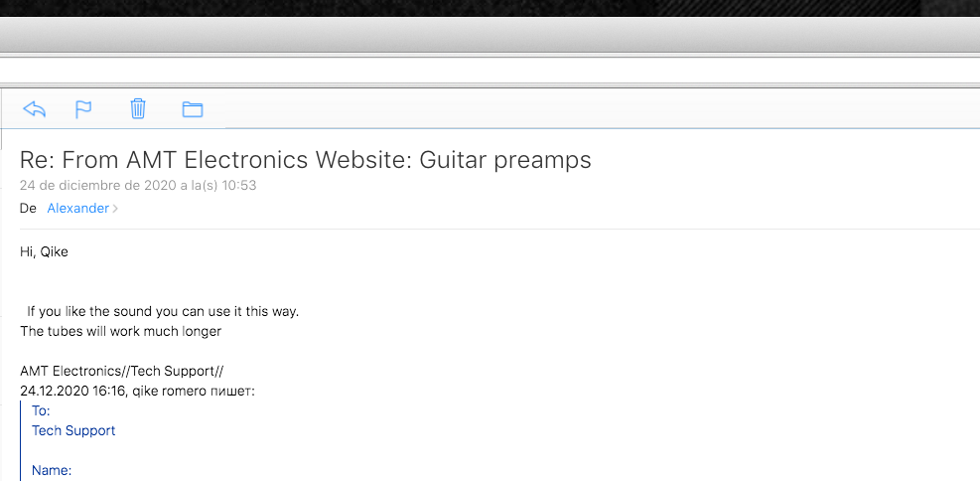Delete the email using the trash icon
980x481 pixels.
(137, 109)
